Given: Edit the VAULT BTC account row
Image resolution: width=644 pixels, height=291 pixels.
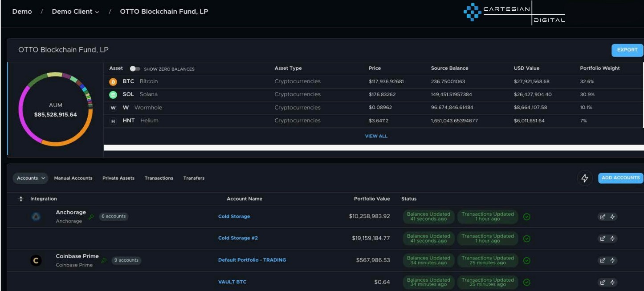Looking at the screenshot, I should (x=603, y=282).
